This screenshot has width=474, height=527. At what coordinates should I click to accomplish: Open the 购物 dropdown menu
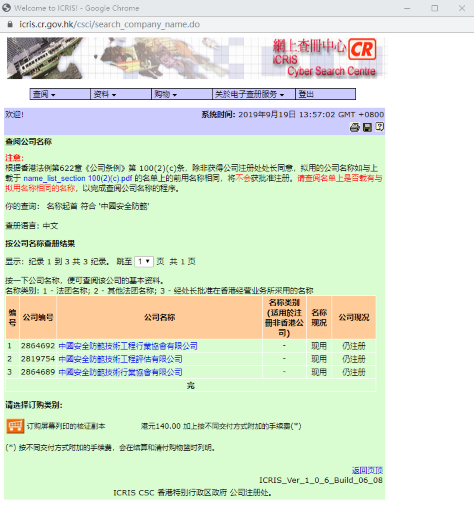pos(182,94)
